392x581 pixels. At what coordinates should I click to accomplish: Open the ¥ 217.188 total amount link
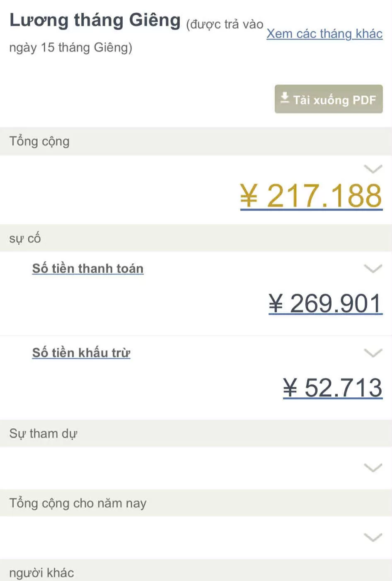coord(311,196)
